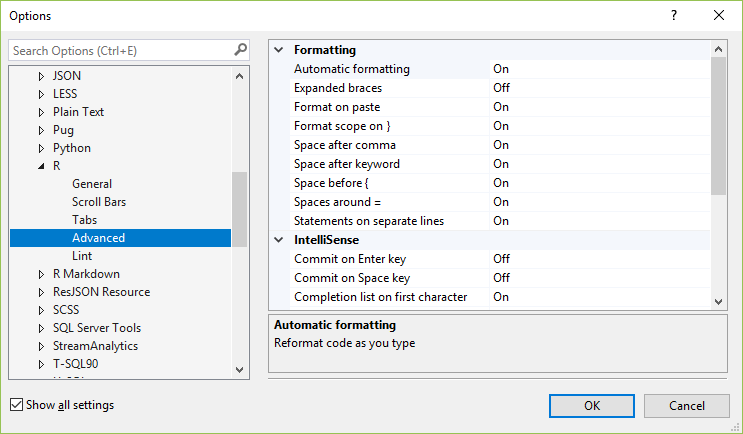Click the Cancel button
Viewport: 743px width, 434px height.
[687, 405]
